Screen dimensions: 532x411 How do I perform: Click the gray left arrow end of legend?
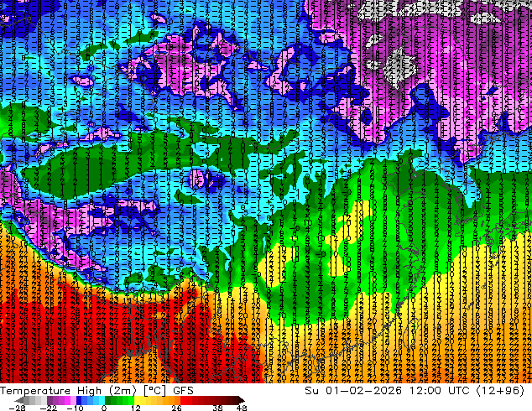pyautogui.click(x=19, y=400)
